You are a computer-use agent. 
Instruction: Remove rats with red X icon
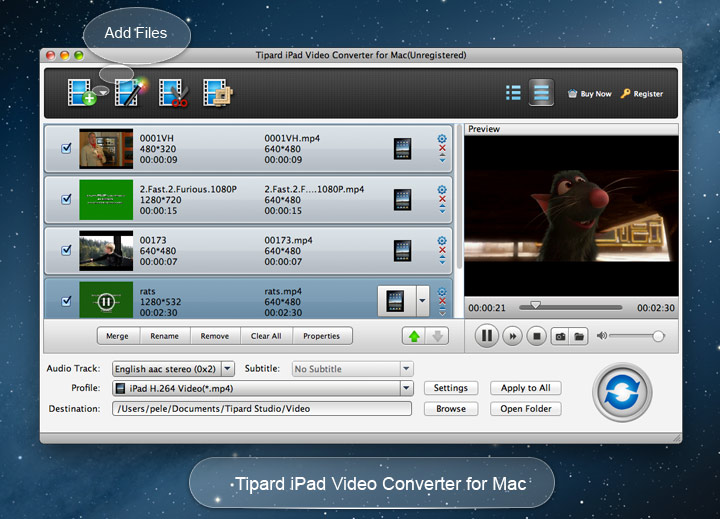(442, 301)
